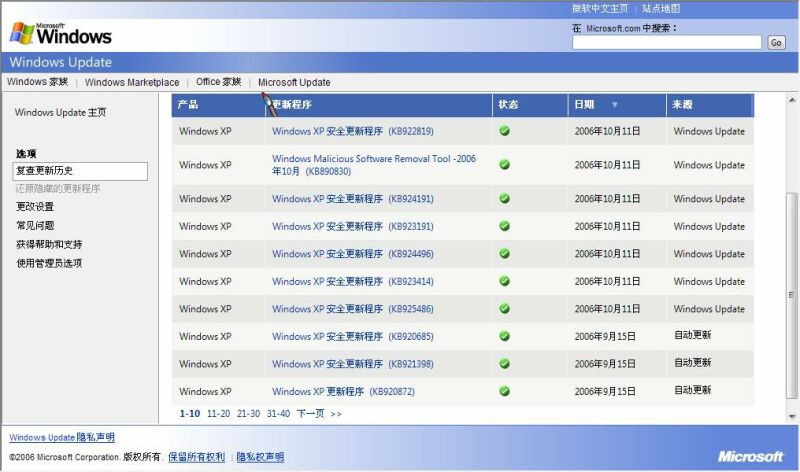
Task: Open Windows Update 主页 in sidebar
Action: (60, 112)
